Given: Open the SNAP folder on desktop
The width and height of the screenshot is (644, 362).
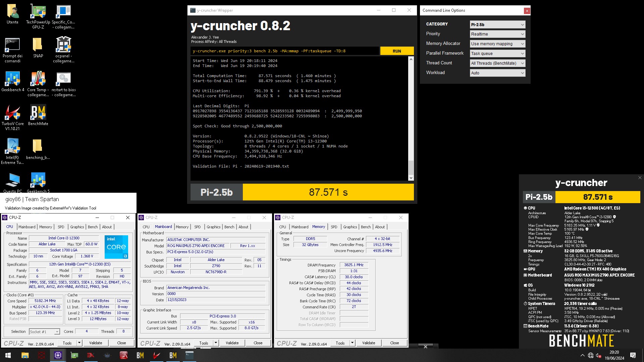Looking at the screenshot, I should point(38,48).
